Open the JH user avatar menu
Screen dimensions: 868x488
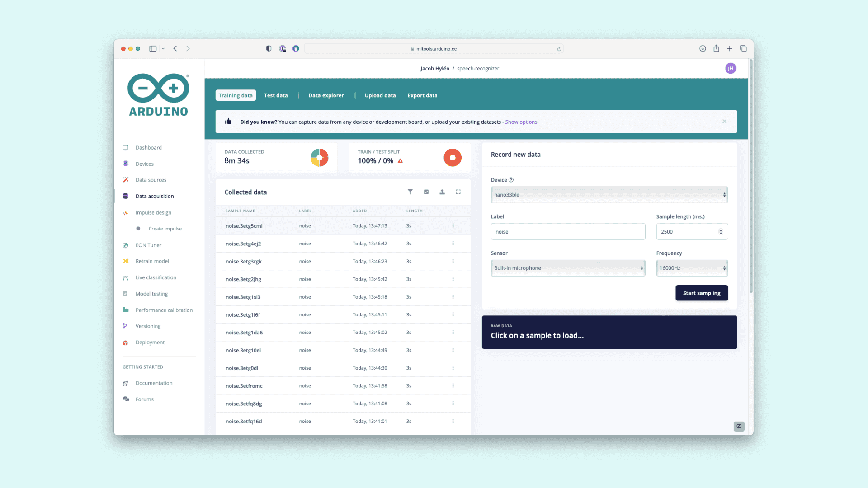point(730,69)
